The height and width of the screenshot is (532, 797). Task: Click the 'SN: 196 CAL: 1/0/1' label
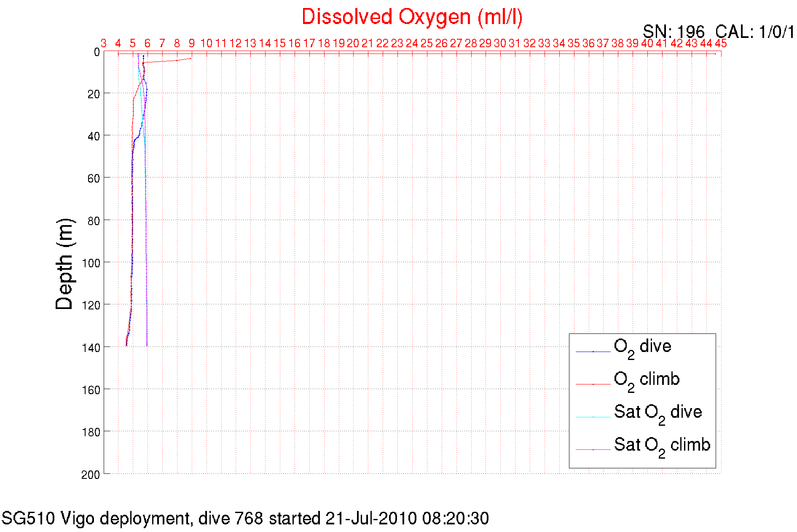click(719, 32)
